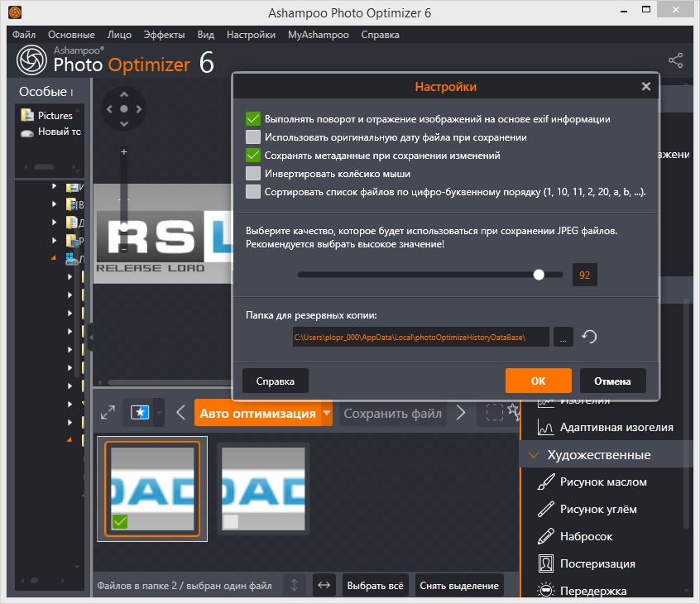This screenshot has height=604, width=700.
Task: Browse for backup folder with the … button
Action: [x=563, y=337]
